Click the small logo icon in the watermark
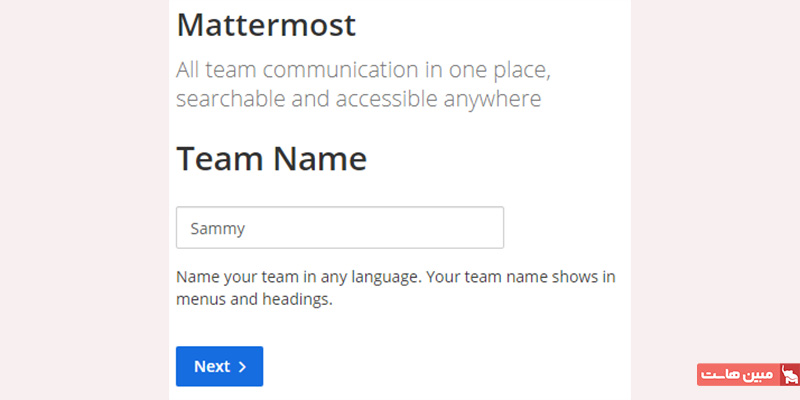Screen dimensions: 800x400 pyautogui.click(x=788, y=375)
